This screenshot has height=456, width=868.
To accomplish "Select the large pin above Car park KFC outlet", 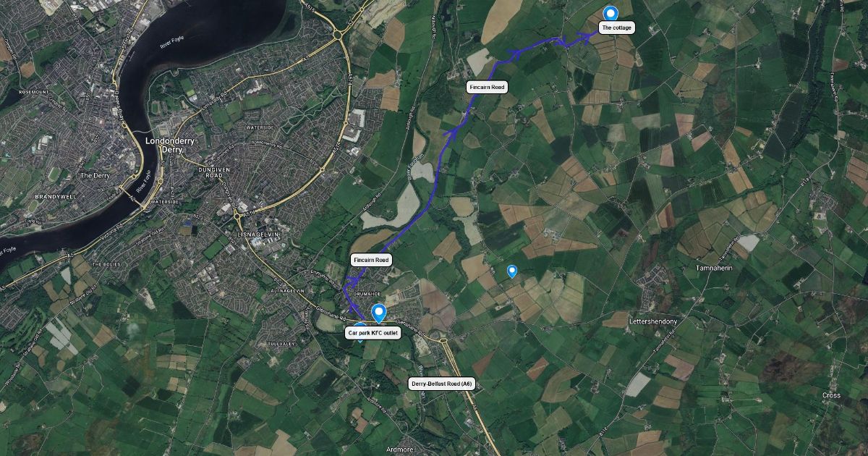I will tap(379, 313).
